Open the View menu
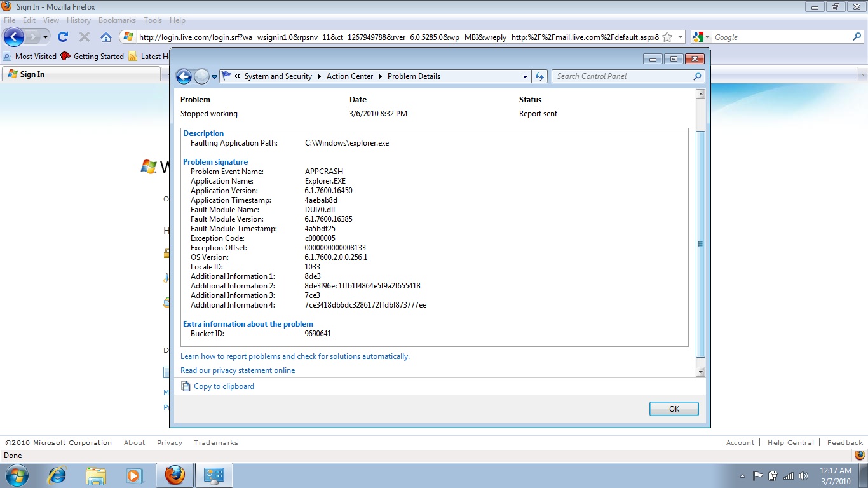 (51, 20)
